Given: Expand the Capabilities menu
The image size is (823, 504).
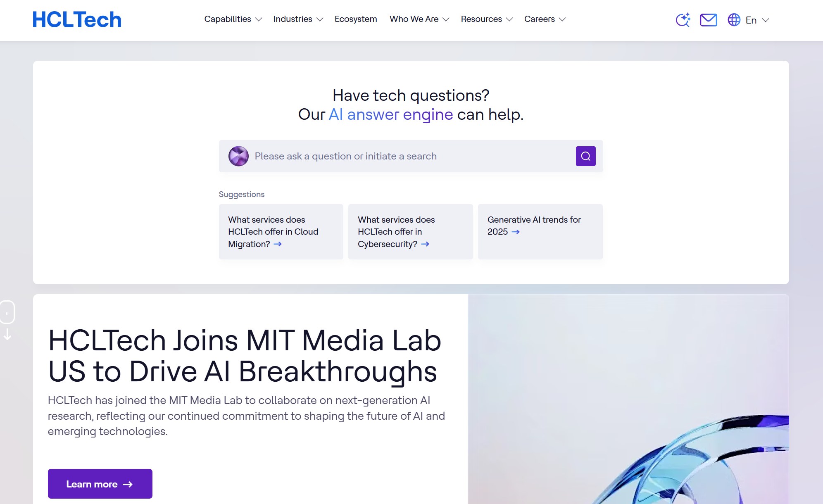Looking at the screenshot, I should (233, 19).
